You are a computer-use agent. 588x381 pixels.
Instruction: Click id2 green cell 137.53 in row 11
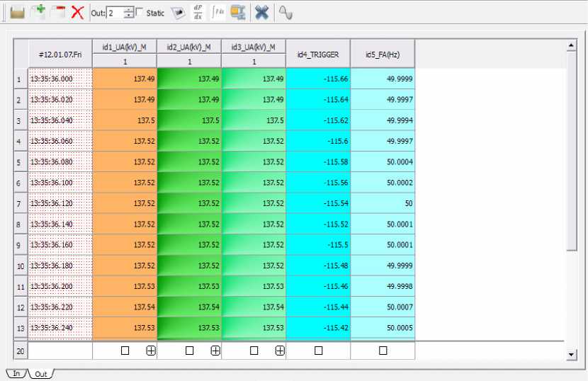tap(189, 287)
